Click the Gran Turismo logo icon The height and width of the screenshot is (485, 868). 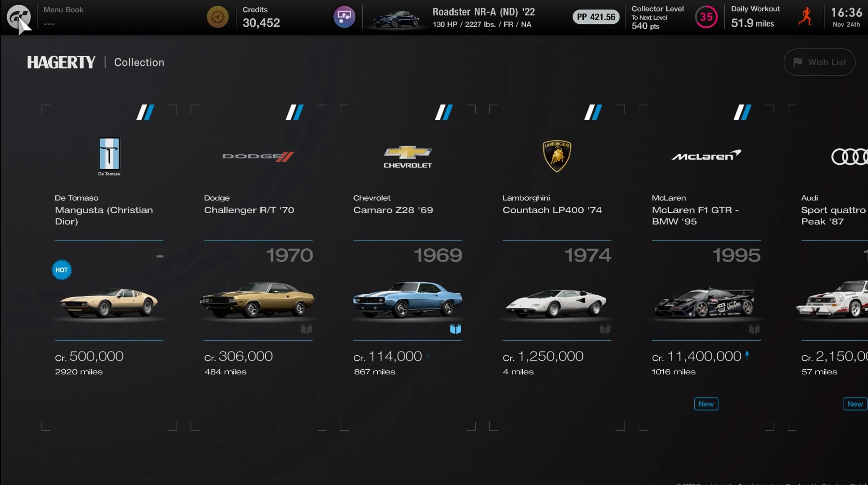tap(19, 17)
